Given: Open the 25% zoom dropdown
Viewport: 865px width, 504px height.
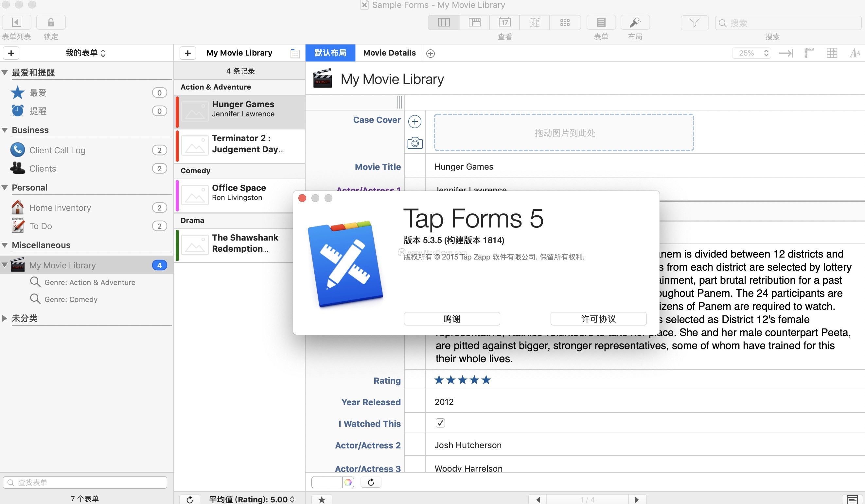Looking at the screenshot, I should [751, 53].
